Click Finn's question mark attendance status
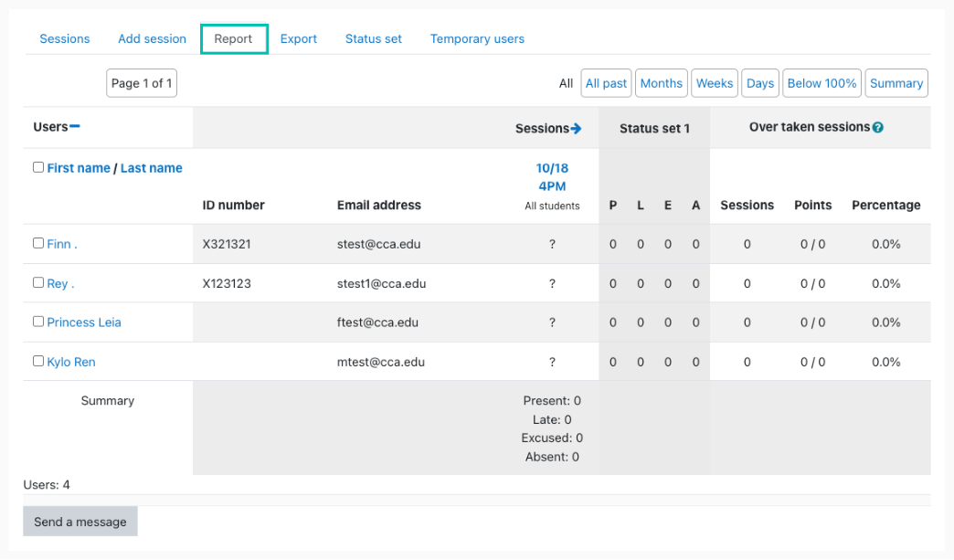The image size is (954, 560). pos(552,243)
